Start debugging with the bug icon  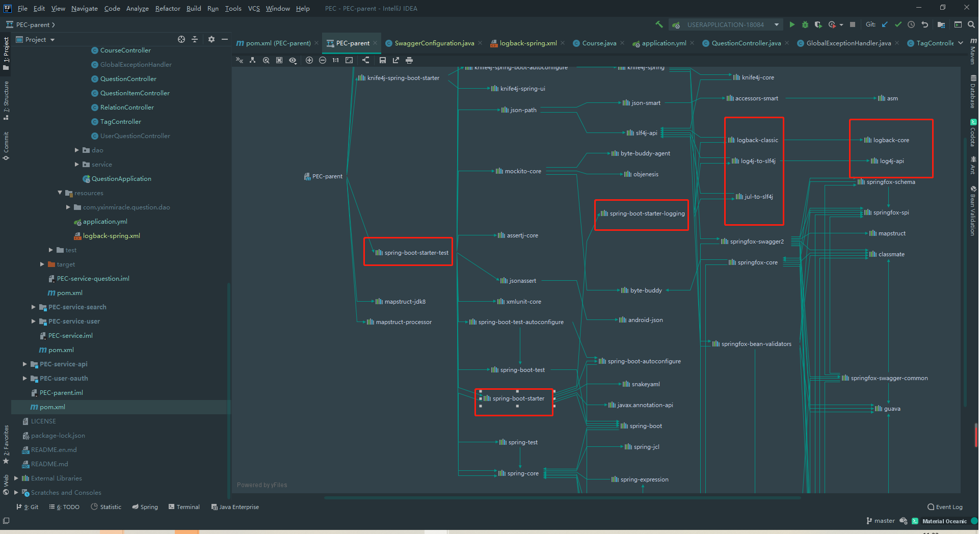pyautogui.click(x=805, y=24)
